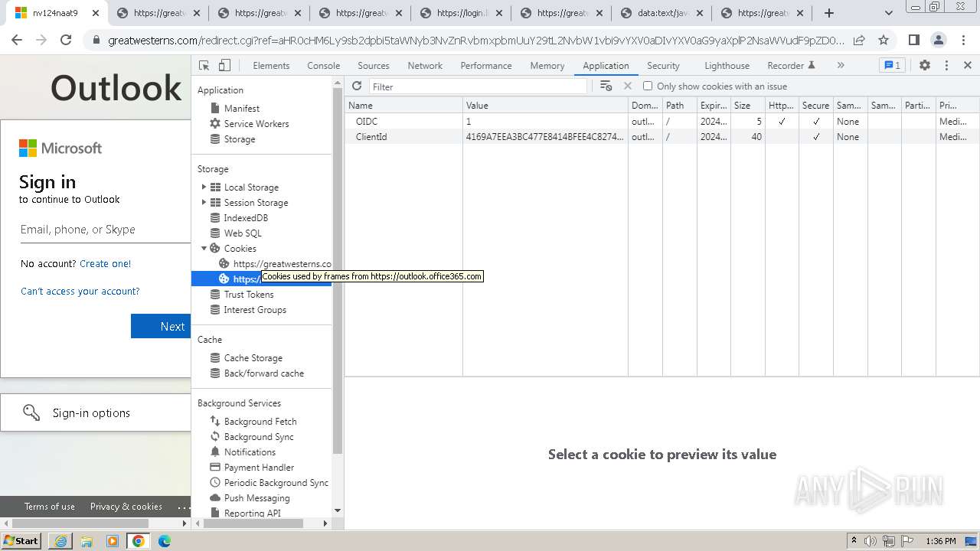Open Back/forward cache item
The height and width of the screenshot is (551, 980).
[264, 373]
